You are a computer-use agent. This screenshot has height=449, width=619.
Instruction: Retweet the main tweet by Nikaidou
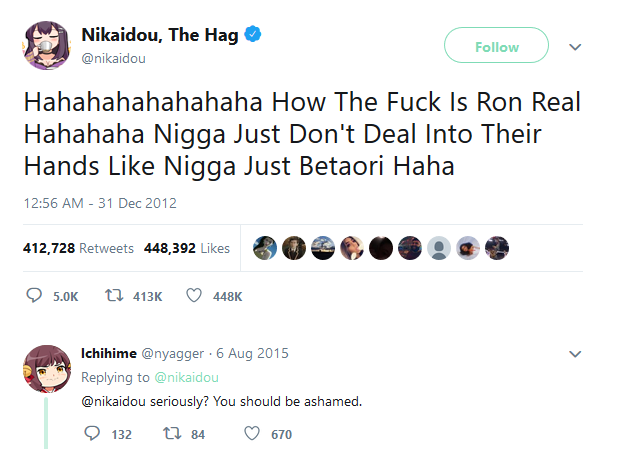tap(114, 296)
